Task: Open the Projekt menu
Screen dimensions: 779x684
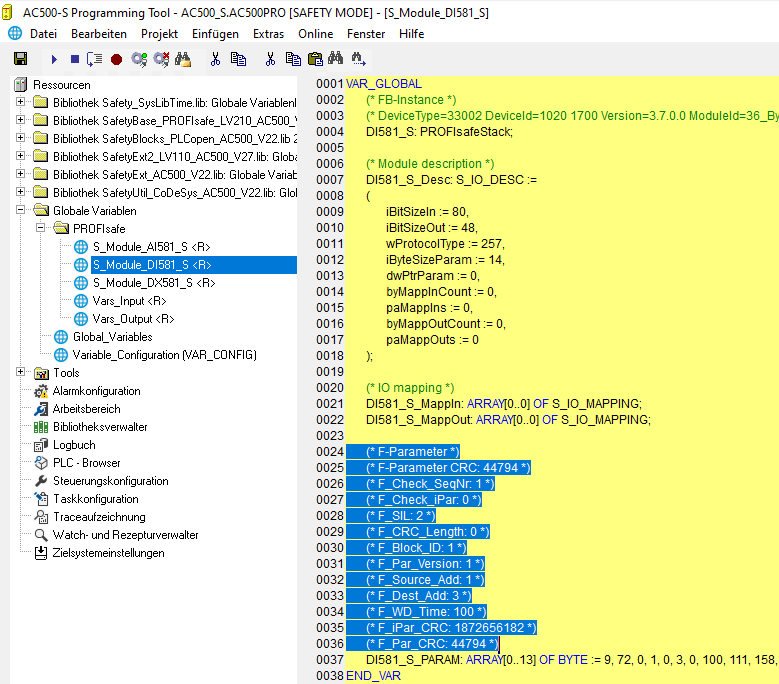Action: coord(159,34)
